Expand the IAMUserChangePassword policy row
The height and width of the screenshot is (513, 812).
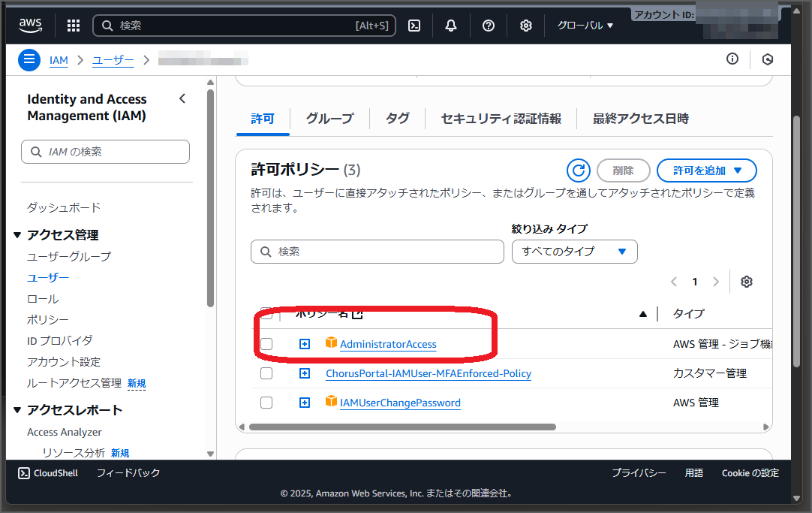pos(305,403)
